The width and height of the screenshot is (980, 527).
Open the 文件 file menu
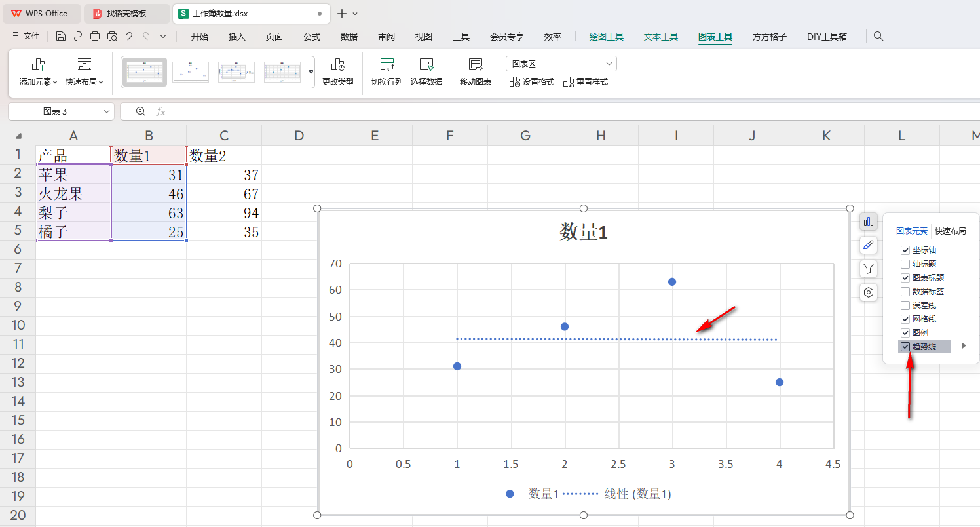(26, 37)
